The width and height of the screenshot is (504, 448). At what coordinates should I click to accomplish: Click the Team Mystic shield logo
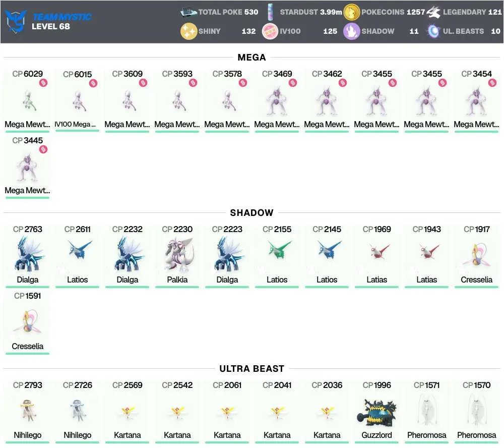coord(16,21)
